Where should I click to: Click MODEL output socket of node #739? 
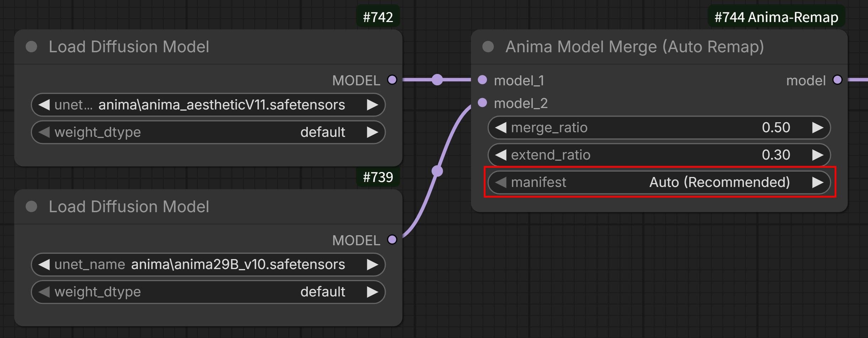pos(392,240)
